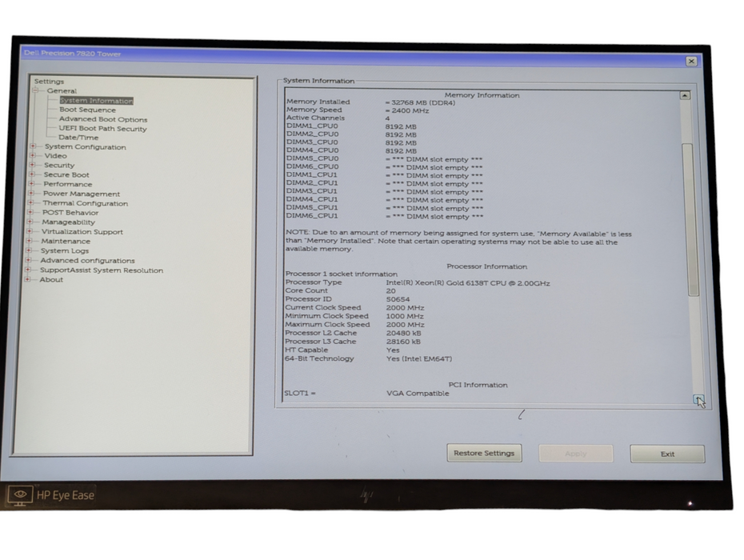Click the DIMM6_CPU1 row label
Screen dimensions: 744x560
coord(312,215)
